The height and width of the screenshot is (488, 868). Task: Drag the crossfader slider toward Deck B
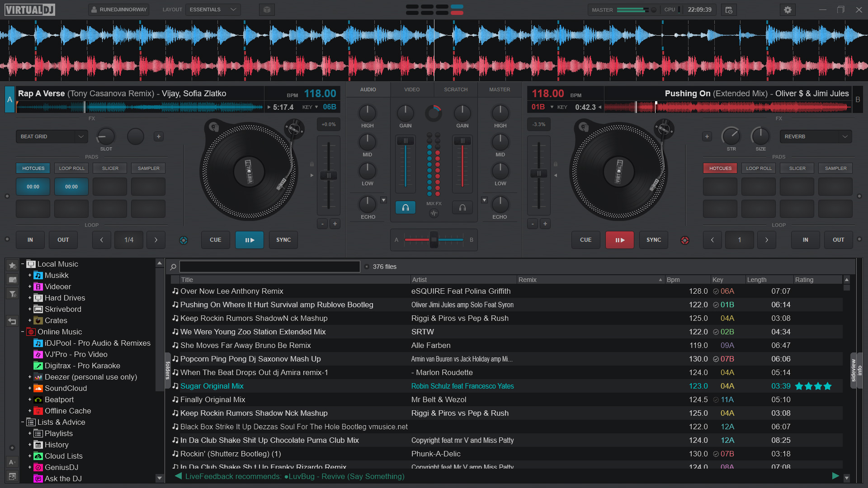[x=434, y=239]
